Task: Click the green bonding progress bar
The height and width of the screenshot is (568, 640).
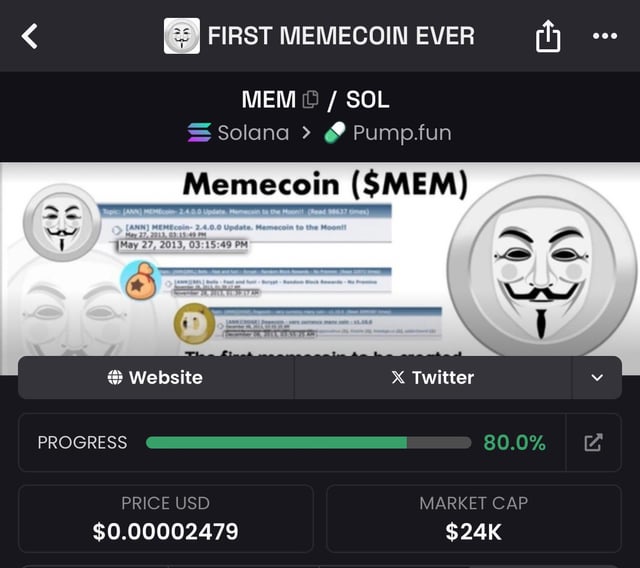Action: point(308,442)
